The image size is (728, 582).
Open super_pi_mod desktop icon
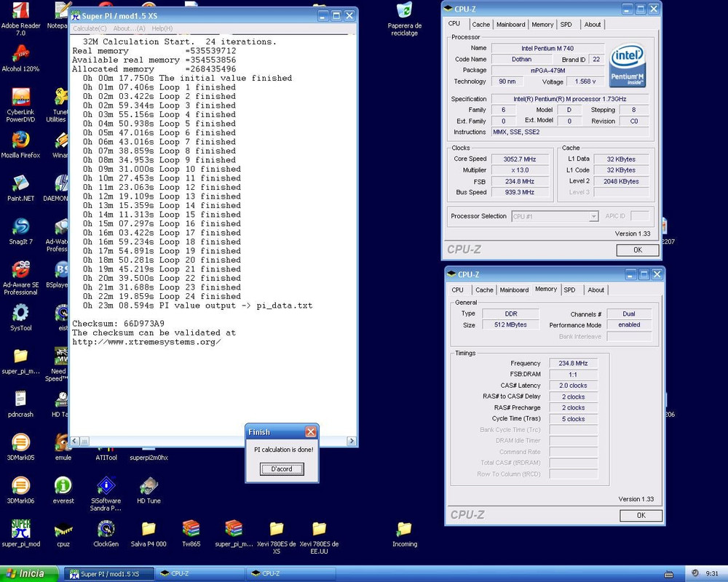pyautogui.click(x=20, y=534)
